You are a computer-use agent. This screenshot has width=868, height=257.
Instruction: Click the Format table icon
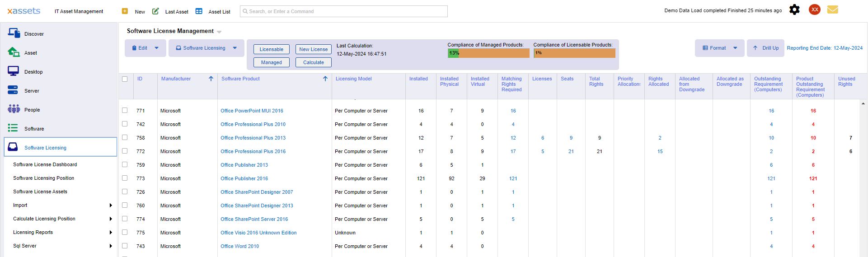(705, 48)
